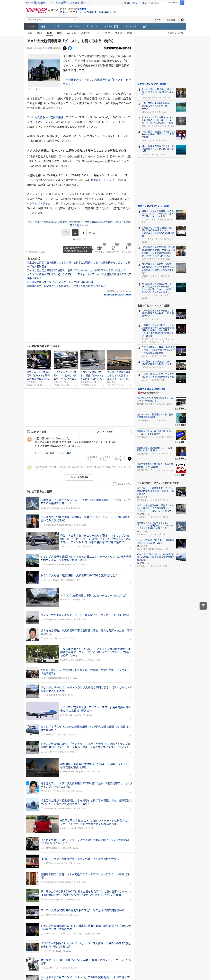This screenshot has width=210, height=980.
Task: Dismiss the ドア分厚っ!! recommended card with X
Action: (x=50, y=385)
